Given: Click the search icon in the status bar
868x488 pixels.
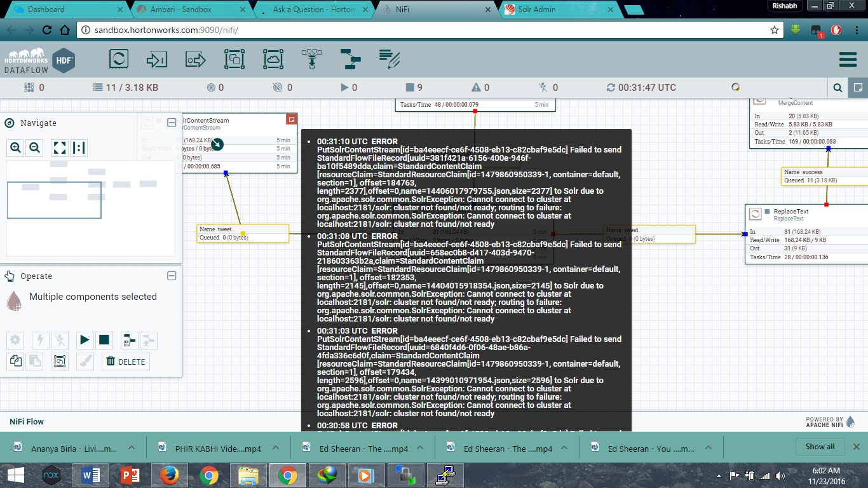Looking at the screenshot, I should point(838,88).
